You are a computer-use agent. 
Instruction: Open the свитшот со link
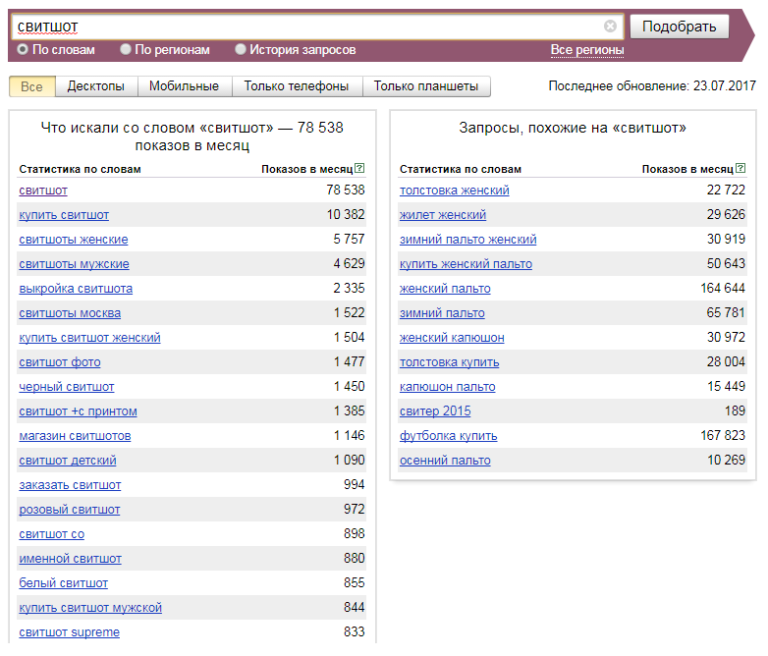51,534
